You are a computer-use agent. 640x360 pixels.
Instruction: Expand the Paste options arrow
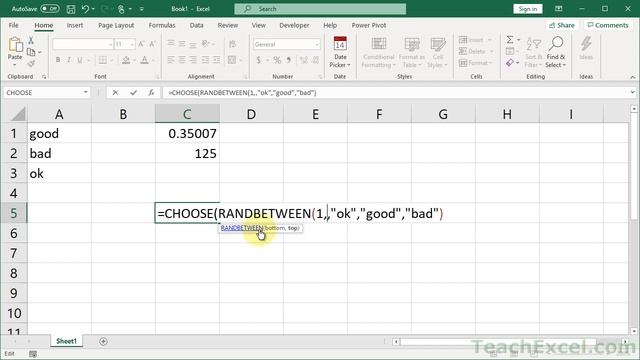tap(15, 65)
